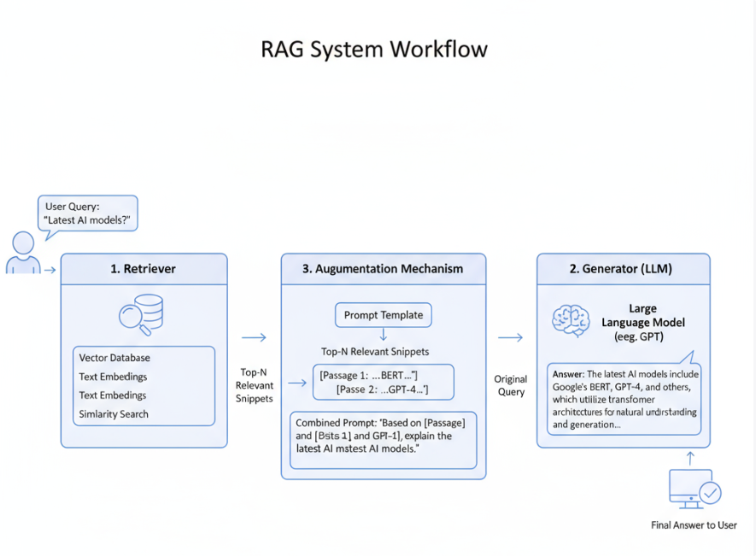Image resolution: width=756 pixels, height=556 pixels.
Task: Click the Combined Prompt text box
Action: coord(383,439)
